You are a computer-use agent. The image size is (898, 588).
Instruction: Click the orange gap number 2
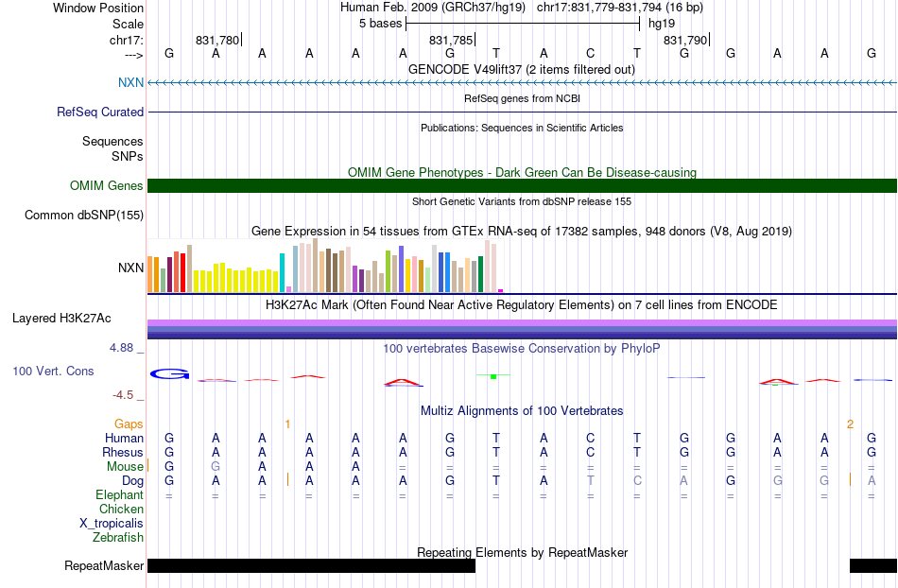pyautogui.click(x=850, y=424)
